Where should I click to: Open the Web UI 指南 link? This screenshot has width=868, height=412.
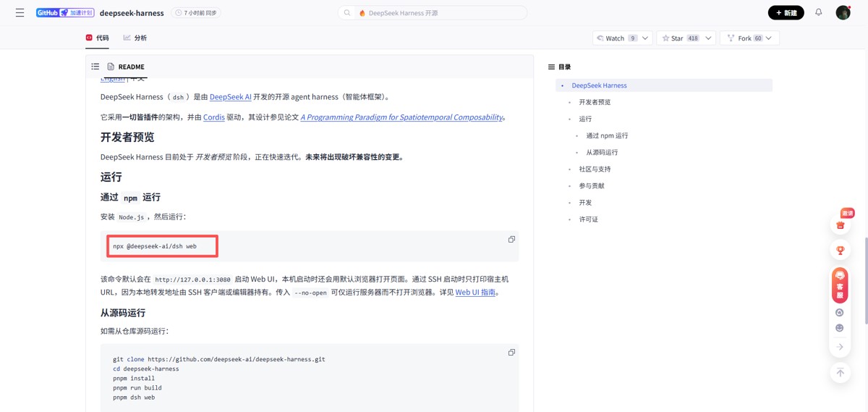(x=475, y=293)
